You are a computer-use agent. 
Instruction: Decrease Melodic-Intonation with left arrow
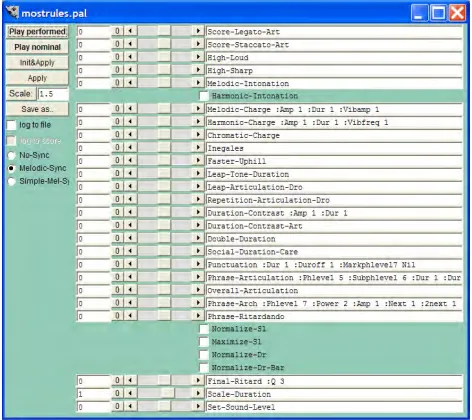point(130,83)
